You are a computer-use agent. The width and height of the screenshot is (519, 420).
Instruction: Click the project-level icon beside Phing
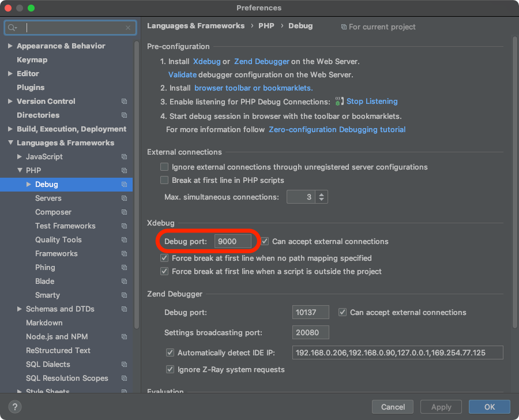(x=124, y=267)
